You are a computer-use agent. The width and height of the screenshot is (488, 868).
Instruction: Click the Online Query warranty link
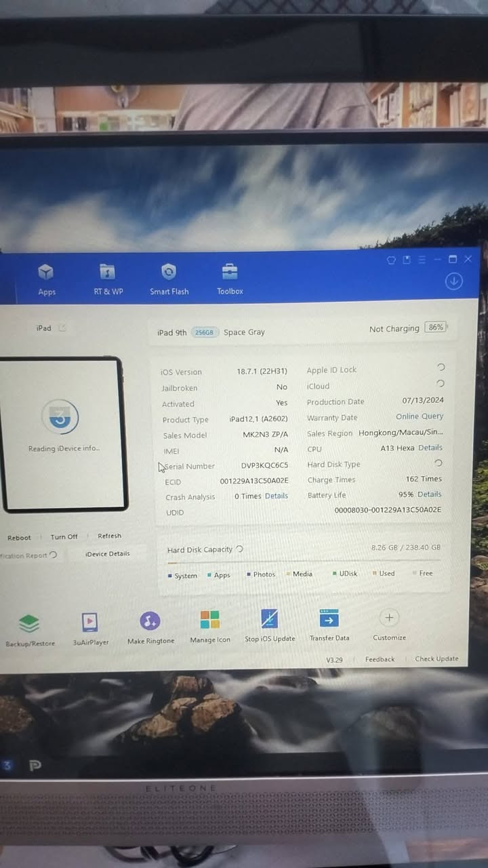(x=420, y=416)
